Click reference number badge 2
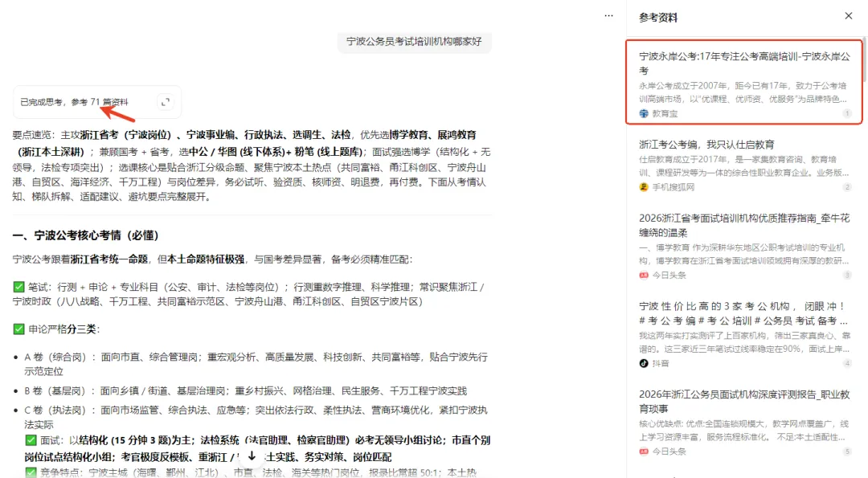The height and width of the screenshot is (478, 868). pos(847,187)
